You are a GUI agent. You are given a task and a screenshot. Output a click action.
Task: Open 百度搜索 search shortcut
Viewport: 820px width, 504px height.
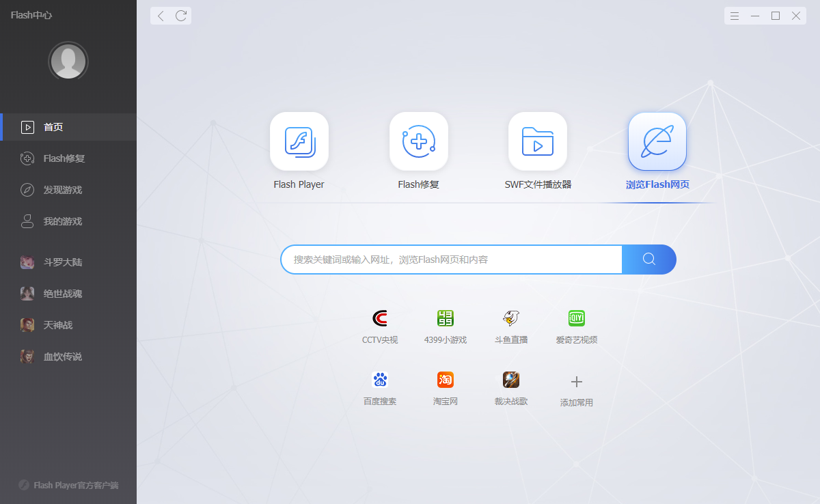380,387
